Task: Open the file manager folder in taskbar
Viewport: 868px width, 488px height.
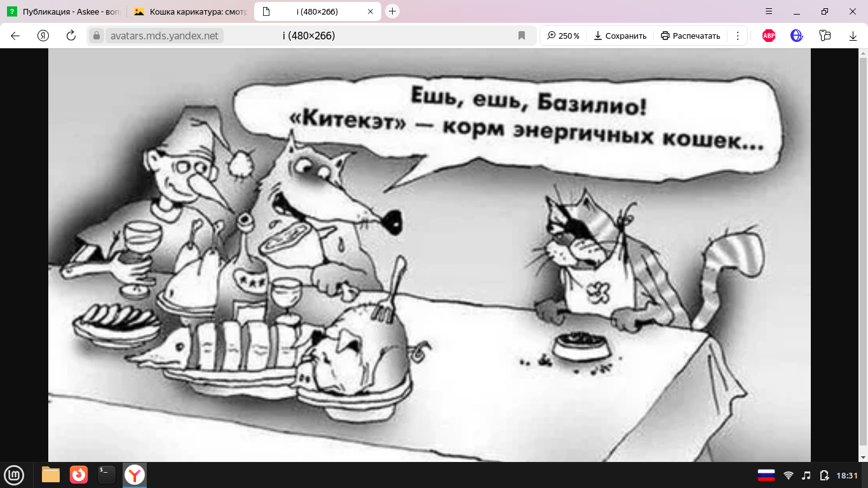Action: pos(51,475)
